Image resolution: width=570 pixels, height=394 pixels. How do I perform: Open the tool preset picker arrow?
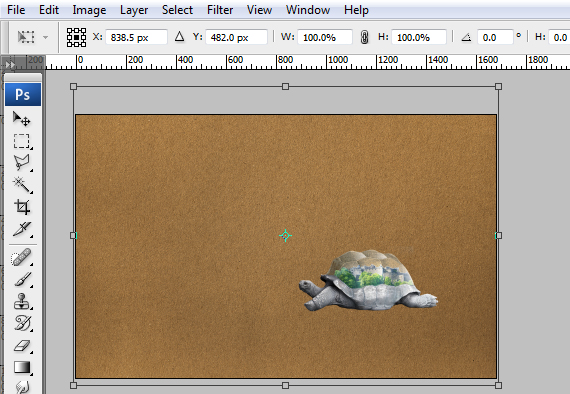pyautogui.click(x=45, y=37)
